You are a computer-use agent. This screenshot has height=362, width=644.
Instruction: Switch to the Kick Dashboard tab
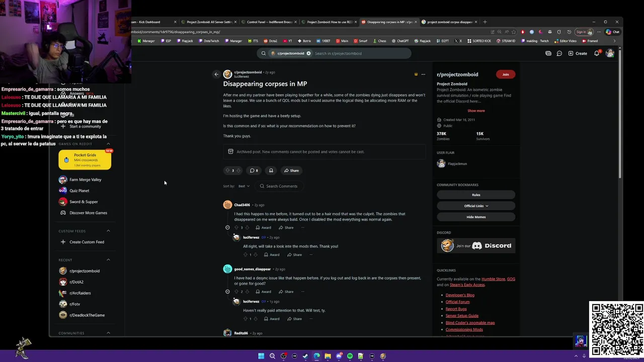(x=152, y=22)
